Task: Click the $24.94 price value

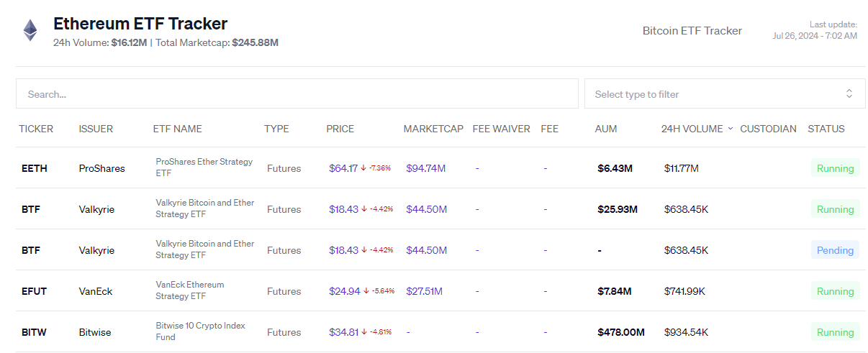Action: [x=345, y=291]
